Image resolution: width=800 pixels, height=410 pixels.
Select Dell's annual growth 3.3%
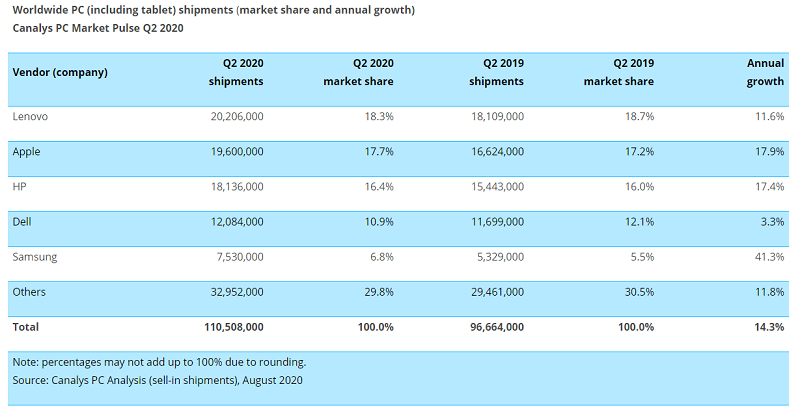tap(773, 222)
